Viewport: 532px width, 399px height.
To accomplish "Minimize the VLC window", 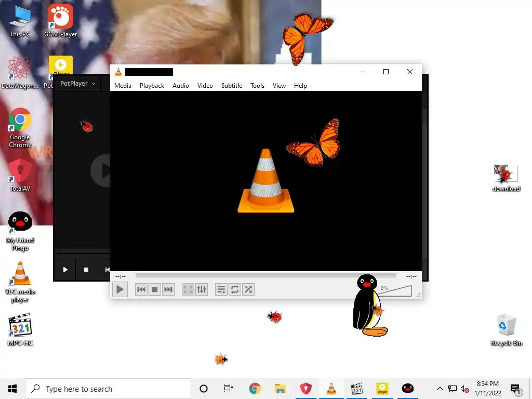I will [x=362, y=72].
